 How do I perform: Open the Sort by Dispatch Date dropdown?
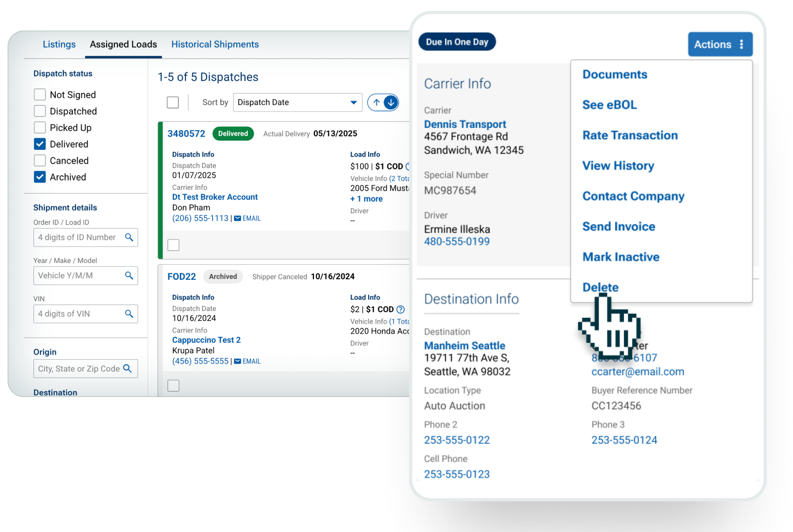tap(298, 102)
